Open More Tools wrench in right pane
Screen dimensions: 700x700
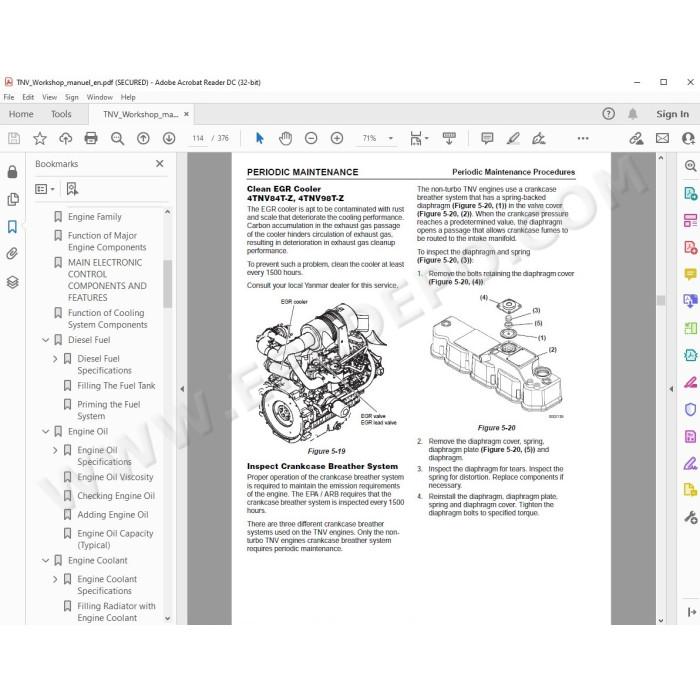tap(690, 517)
